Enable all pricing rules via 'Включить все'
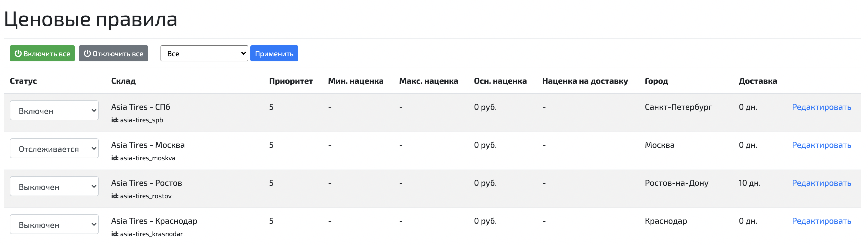868x245 pixels. point(42,53)
